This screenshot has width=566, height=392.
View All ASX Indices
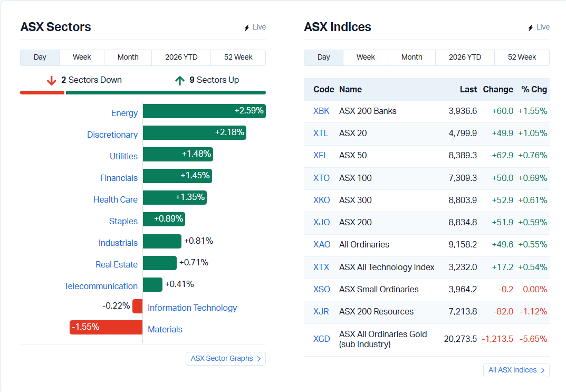pos(512,370)
